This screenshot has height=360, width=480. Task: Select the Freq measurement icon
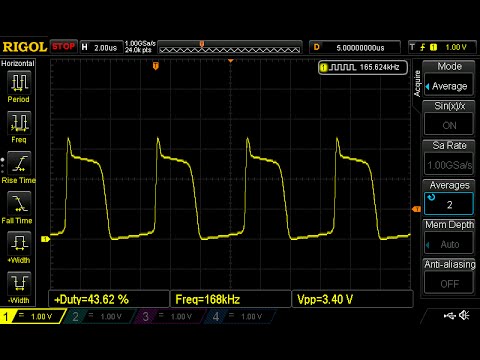pyautogui.click(x=19, y=123)
